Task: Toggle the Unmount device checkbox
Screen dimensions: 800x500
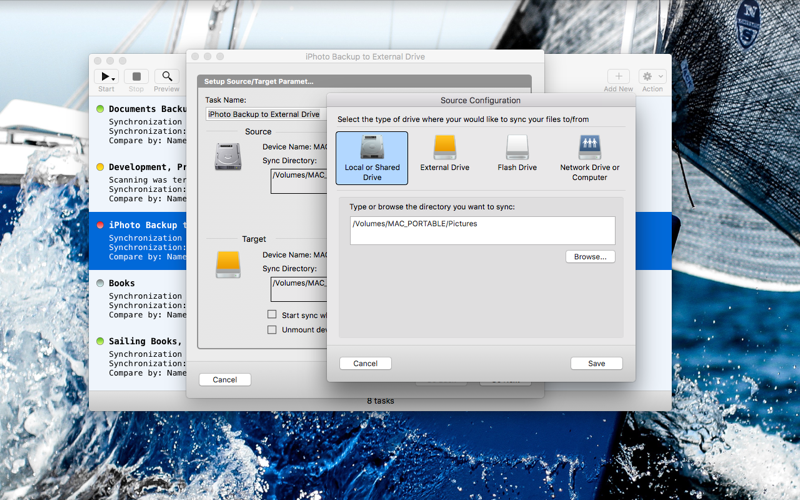Action: coord(272,330)
